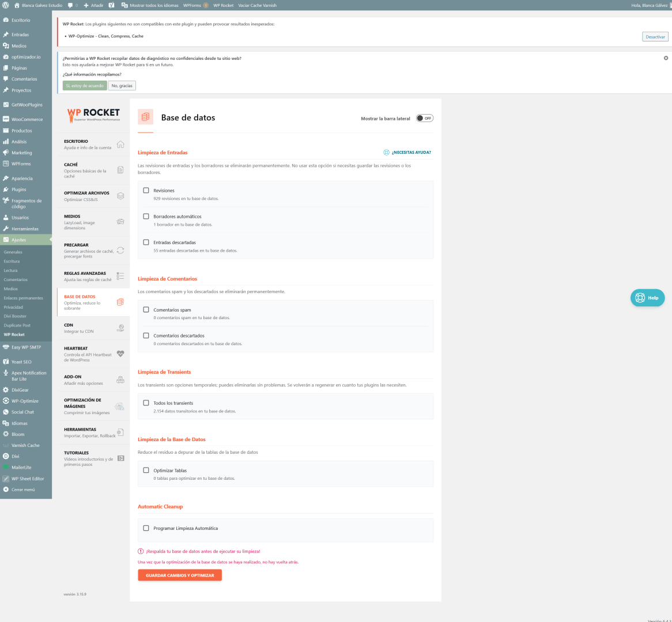Click the WordPress logo in admin bar

(x=6, y=5)
